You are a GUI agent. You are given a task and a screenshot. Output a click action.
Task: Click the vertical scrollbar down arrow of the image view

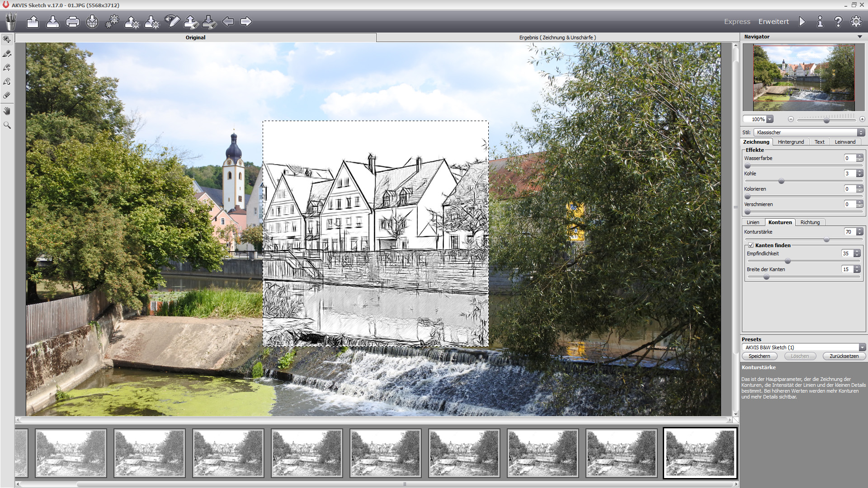tap(736, 413)
